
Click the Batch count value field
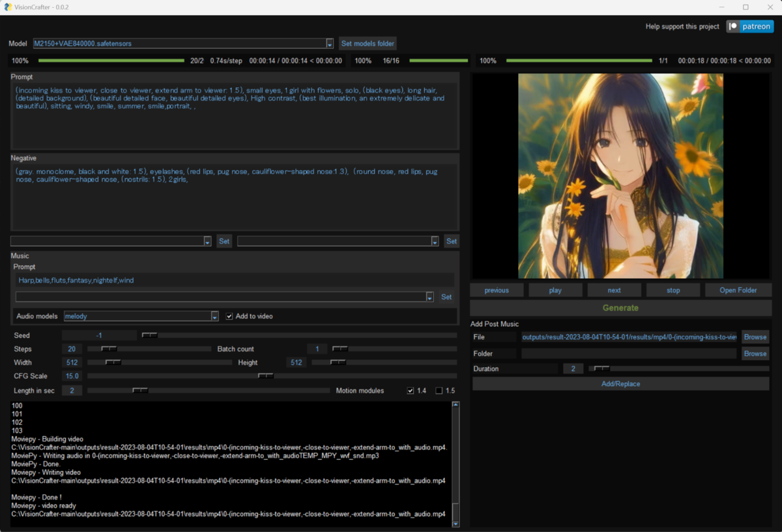tap(317, 349)
